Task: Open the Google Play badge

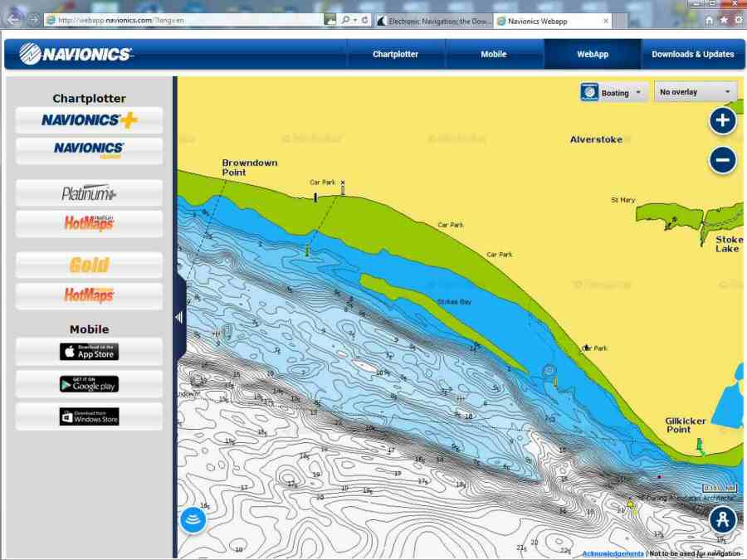Action: click(x=89, y=384)
